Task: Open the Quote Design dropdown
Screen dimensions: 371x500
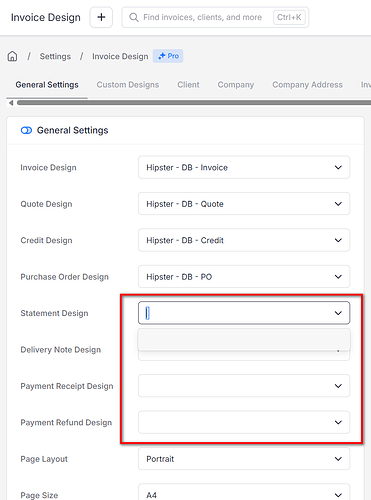Action: (x=244, y=204)
